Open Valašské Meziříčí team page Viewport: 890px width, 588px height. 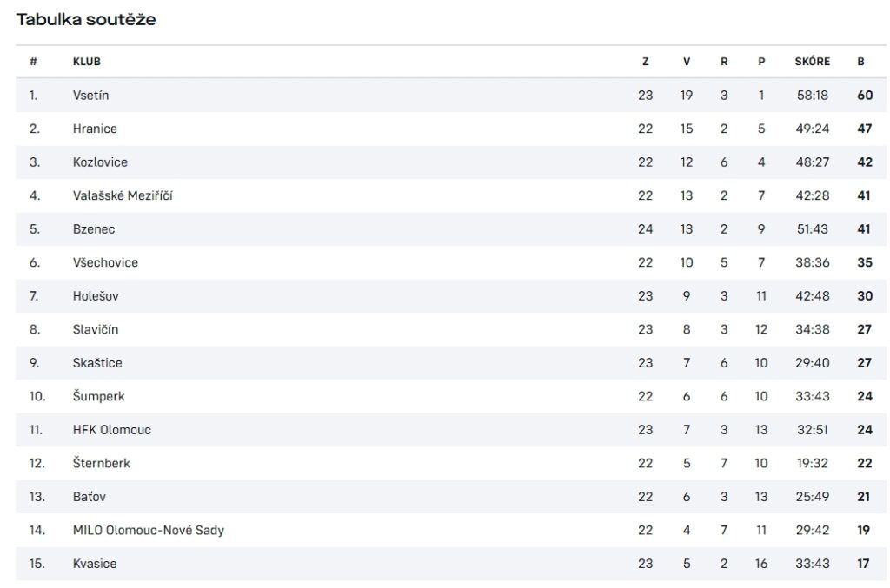123,195
